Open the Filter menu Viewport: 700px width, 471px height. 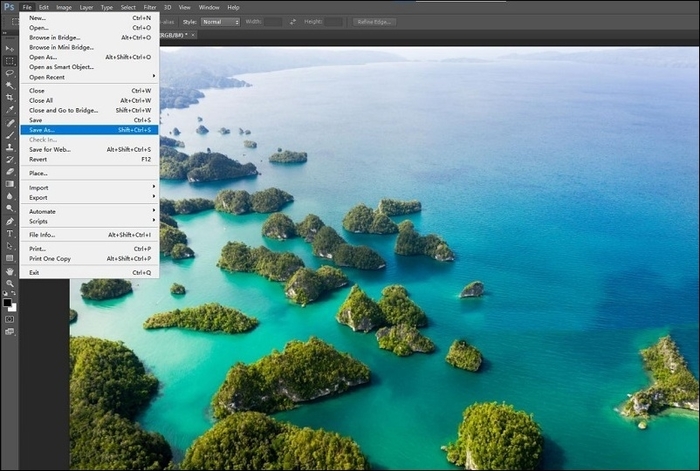tap(150, 7)
